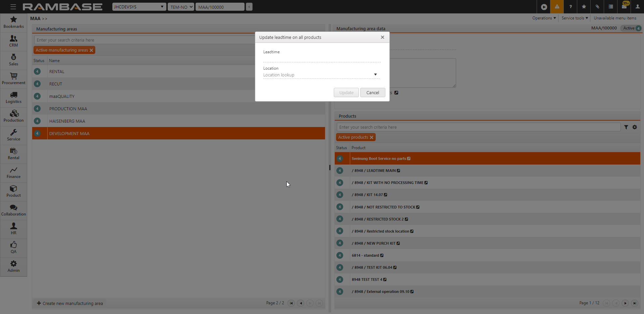The height and width of the screenshot is (314, 644).
Task: Remove the Active products filter chip
Action: click(372, 137)
